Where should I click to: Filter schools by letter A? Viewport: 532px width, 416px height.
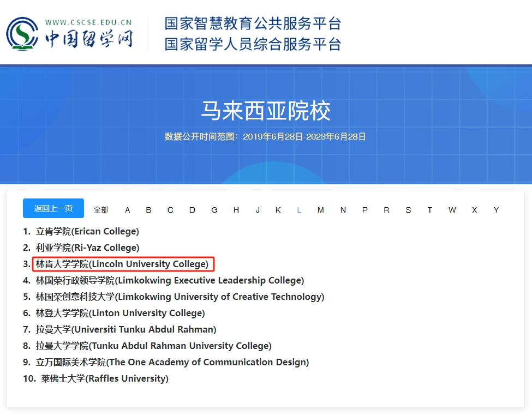click(128, 210)
